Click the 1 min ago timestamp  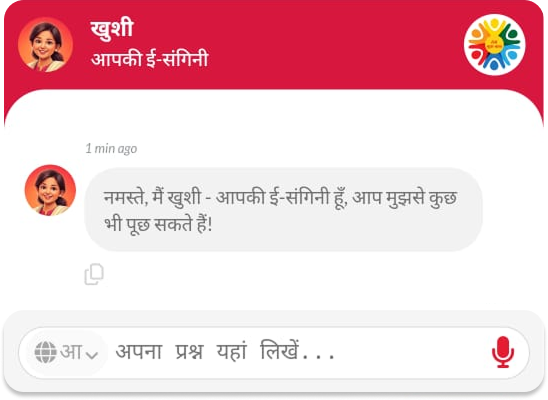111,148
